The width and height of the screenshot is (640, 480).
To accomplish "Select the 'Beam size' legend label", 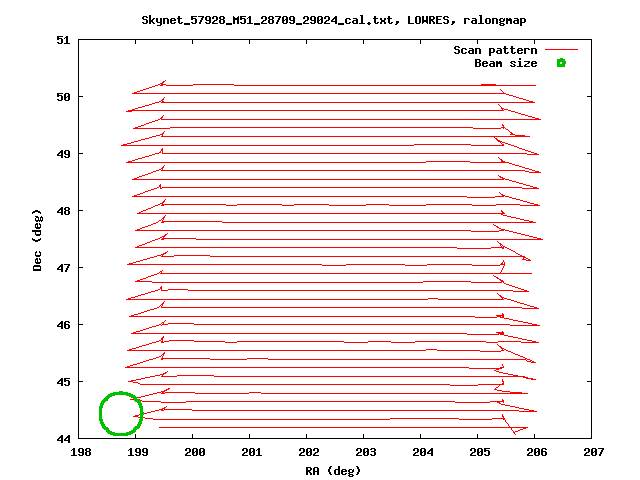I will pos(506,63).
